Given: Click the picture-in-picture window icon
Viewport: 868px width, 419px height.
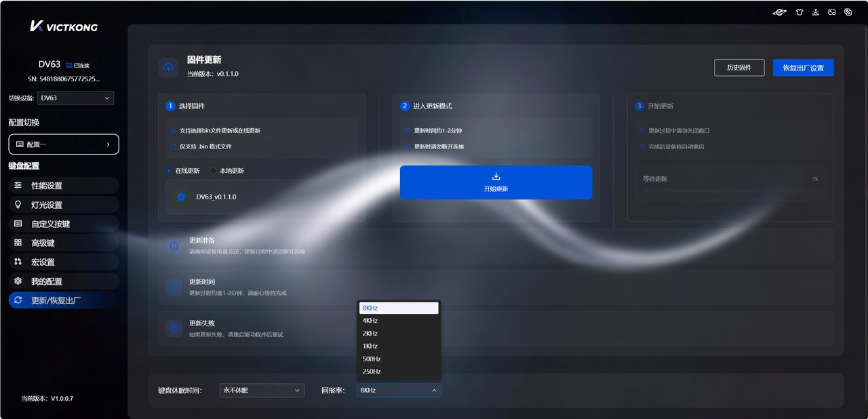Looking at the screenshot, I should coord(831,12).
